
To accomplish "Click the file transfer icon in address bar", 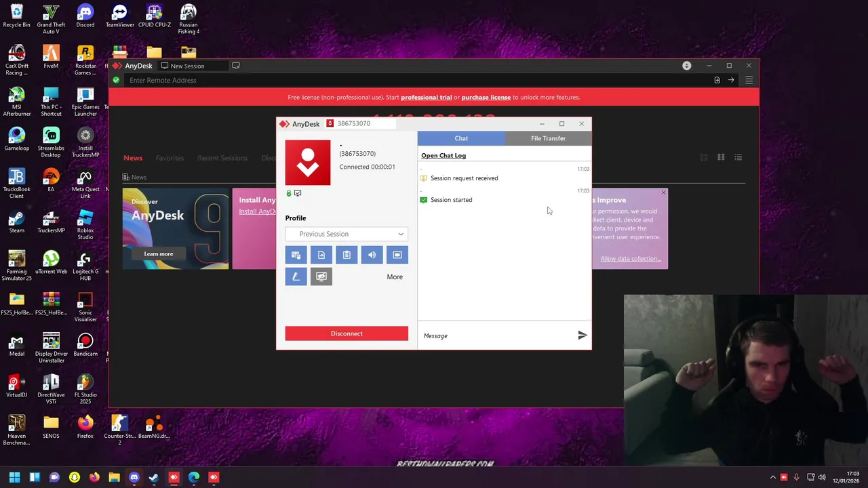I will pos(717,80).
